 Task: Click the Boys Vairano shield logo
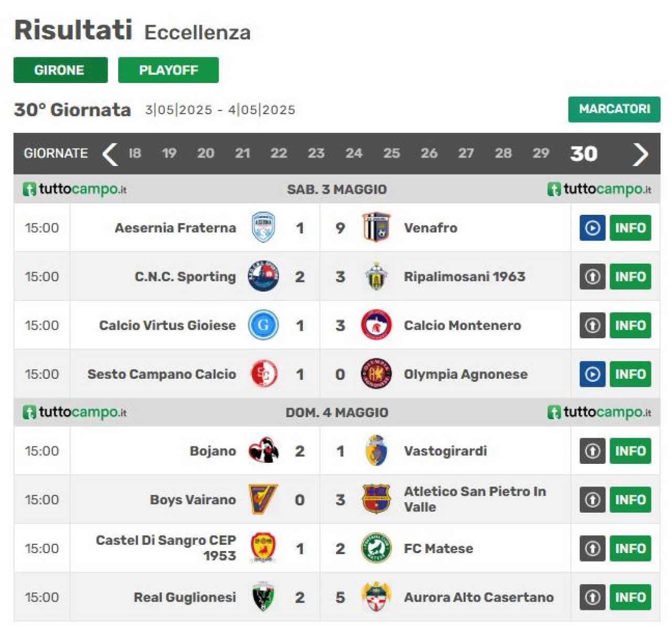263,499
